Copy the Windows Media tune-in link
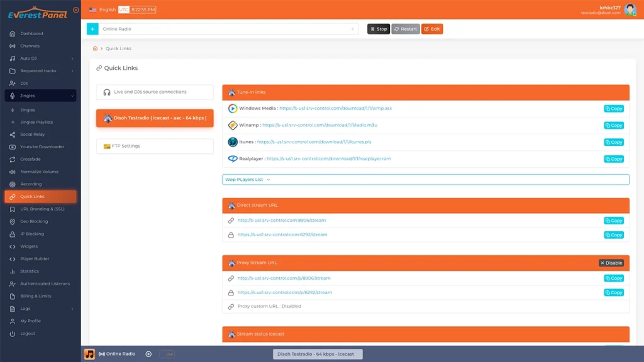 point(613,109)
